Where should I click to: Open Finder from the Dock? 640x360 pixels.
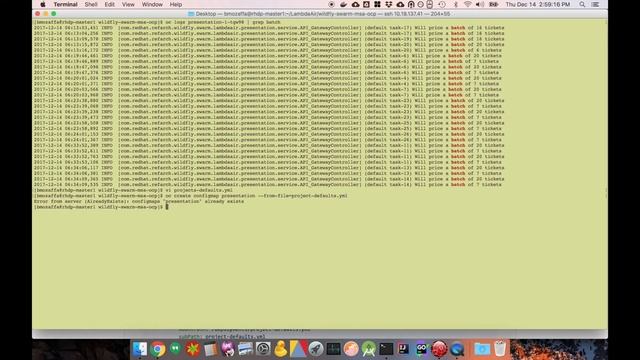140,349
